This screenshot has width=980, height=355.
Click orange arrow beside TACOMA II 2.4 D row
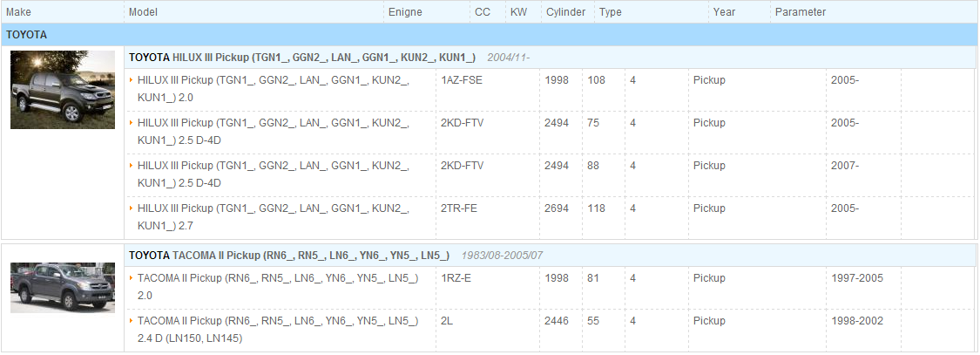click(x=132, y=321)
